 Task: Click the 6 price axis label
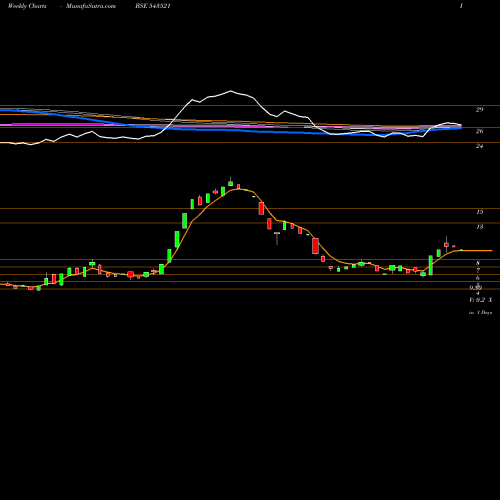[478, 278]
